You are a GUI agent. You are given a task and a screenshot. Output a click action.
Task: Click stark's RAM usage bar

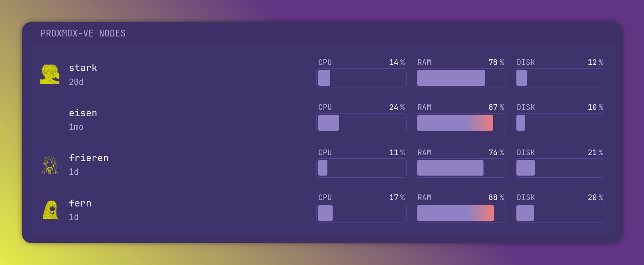coord(461,78)
